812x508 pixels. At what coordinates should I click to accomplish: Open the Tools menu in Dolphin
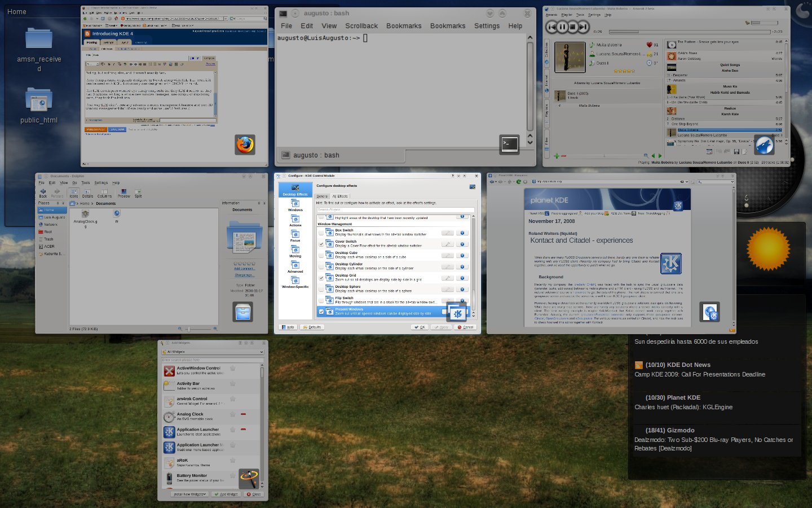86,183
